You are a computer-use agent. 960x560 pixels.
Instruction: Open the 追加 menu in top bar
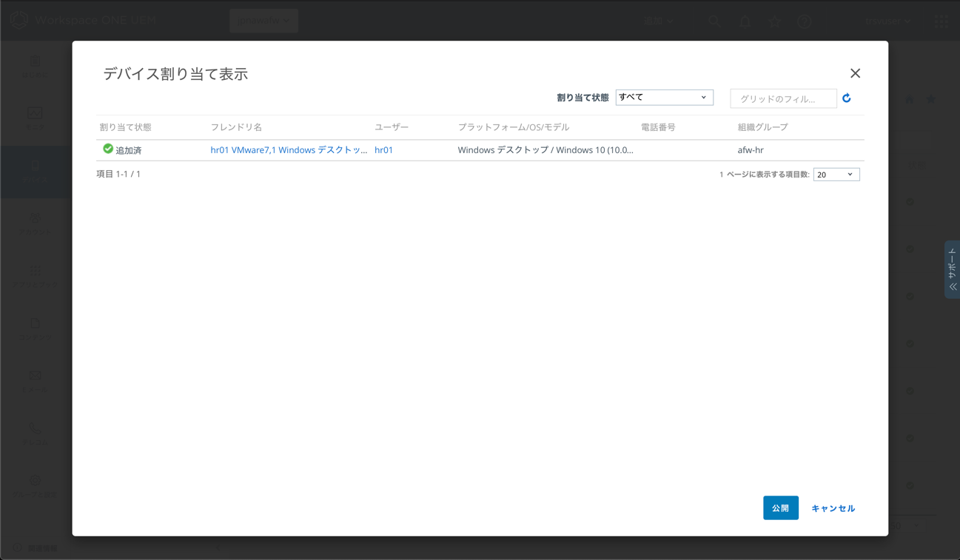(658, 21)
